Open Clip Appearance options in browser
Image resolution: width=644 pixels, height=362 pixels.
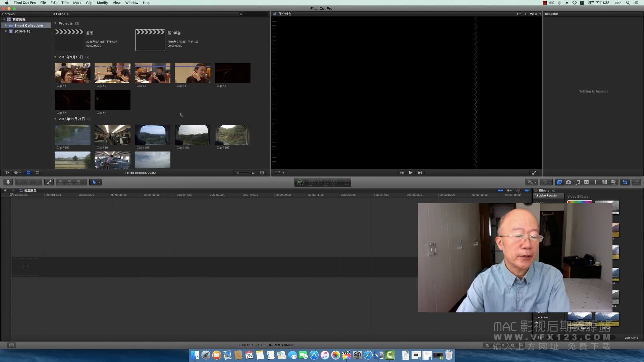(x=262, y=173)
